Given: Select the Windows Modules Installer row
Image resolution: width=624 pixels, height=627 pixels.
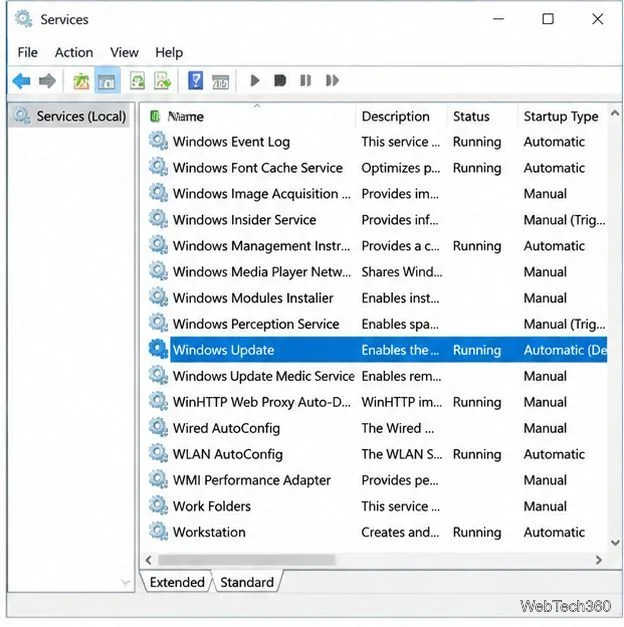Looking at the screenshot, I should tap(377, 298).
